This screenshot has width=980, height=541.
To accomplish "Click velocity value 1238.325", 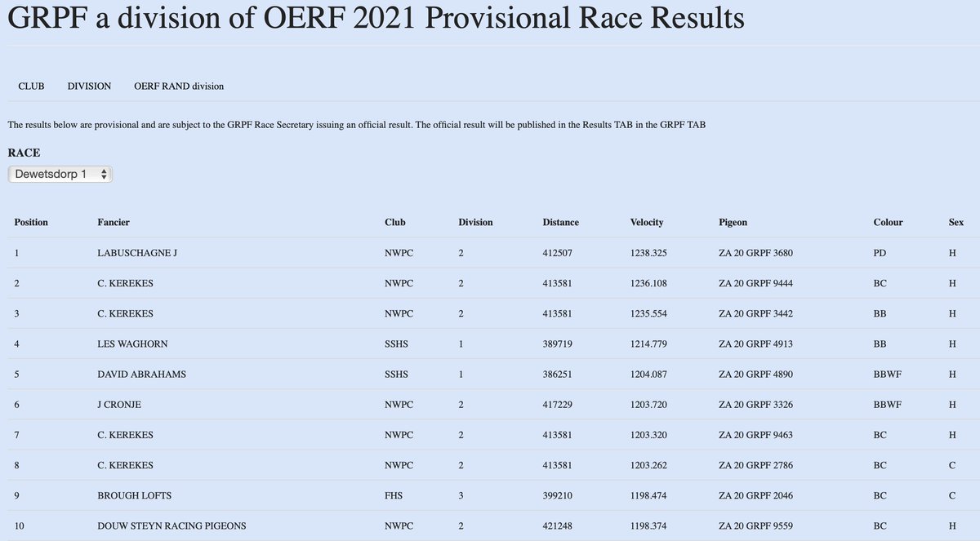I will 649,253.
